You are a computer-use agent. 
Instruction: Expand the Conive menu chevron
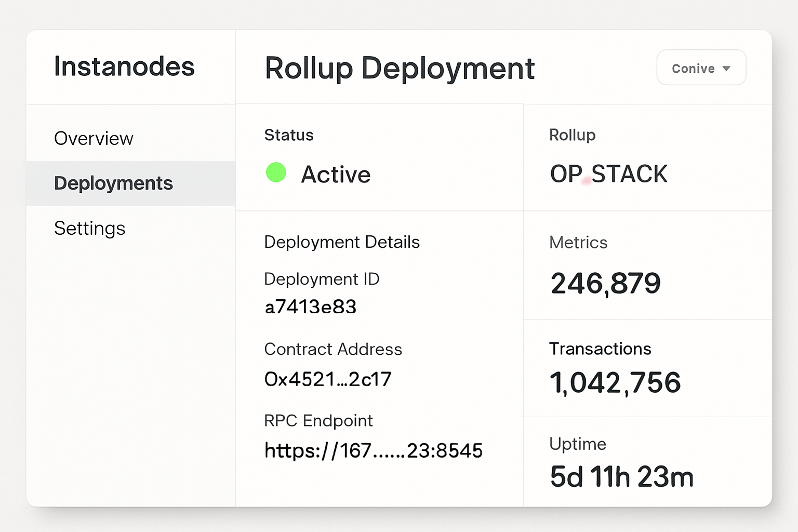coord(727,68)
